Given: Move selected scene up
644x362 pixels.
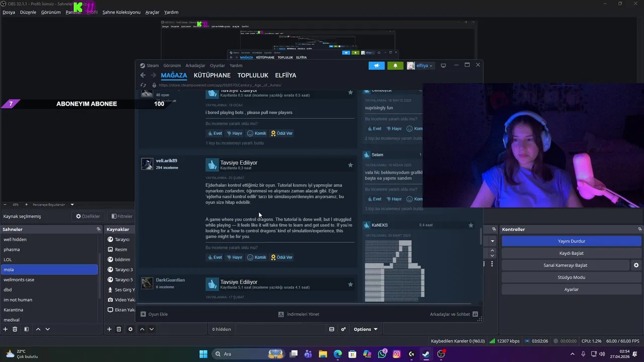Looking at the screenshot, I should [x=38, y=329].
